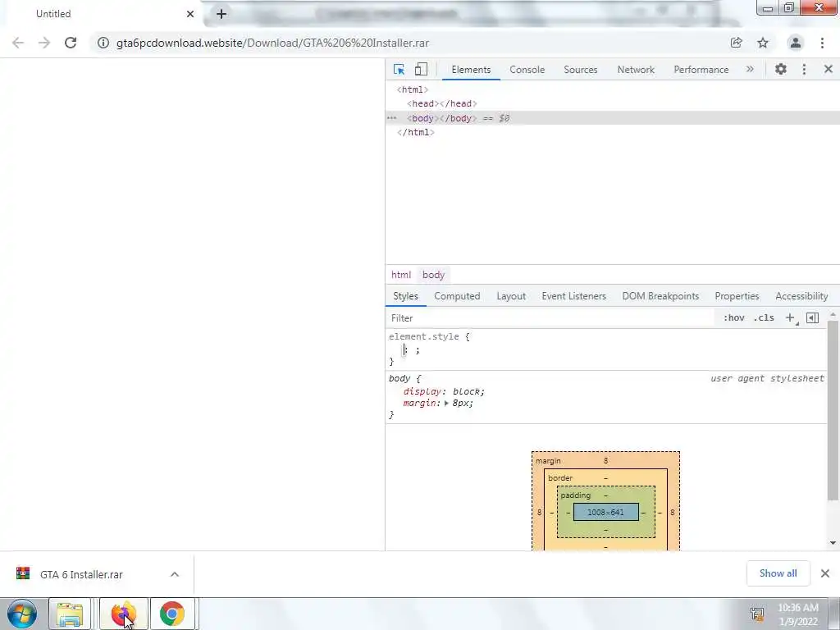Switch to the Console tab

pos(527,70)
